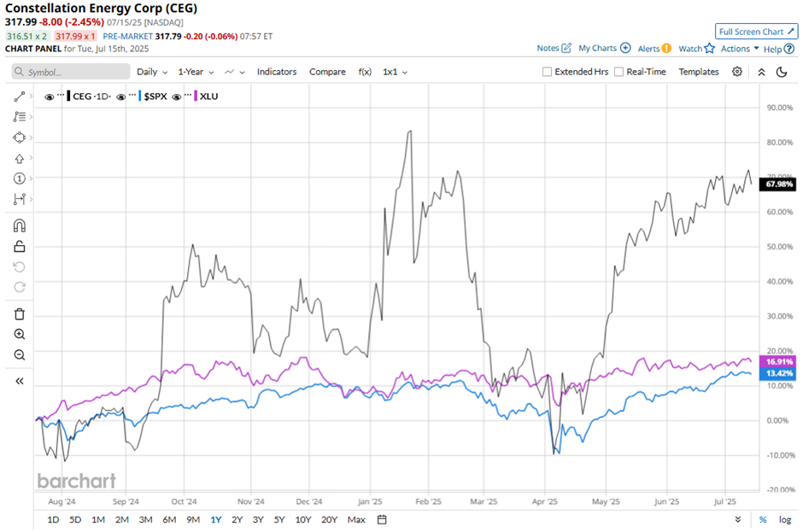The width and height of the screenshot is (803, 532).
Task: Open the f(x) expressions menu
Action: click(365, 72)
